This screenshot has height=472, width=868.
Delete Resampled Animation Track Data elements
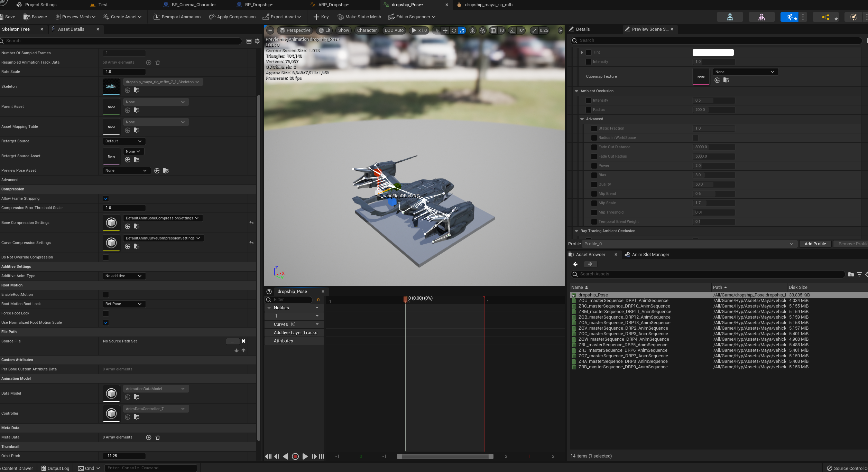pyautogui.click(x=158, y=63)
